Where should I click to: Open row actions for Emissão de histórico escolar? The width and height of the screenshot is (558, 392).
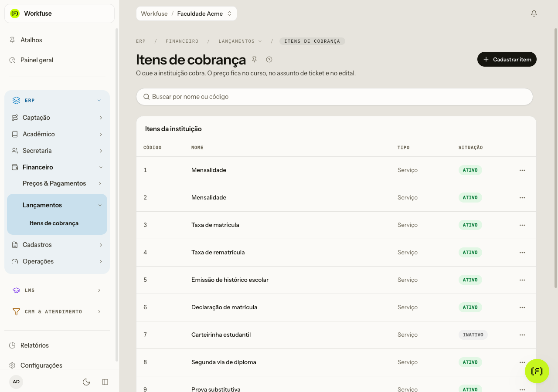(522, 280)
